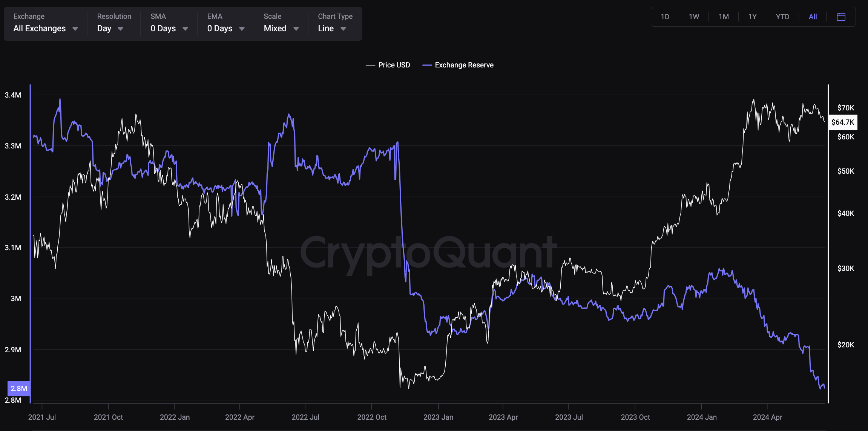This screenshot has width=868, height=431.
Task: Click the Chart Type Line arrow
Action: coord(343,29)
